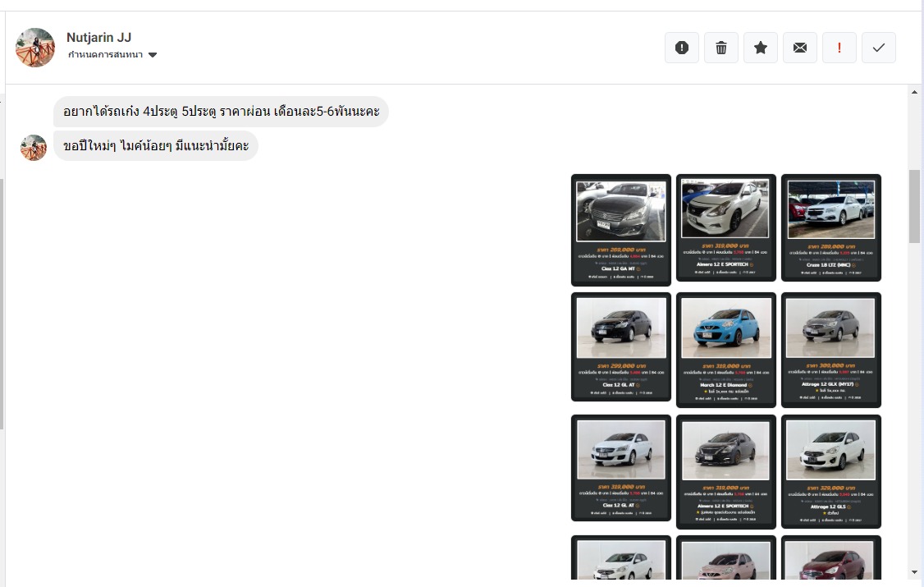Flag the conversation with the red exclamation icon
Viewport: 924px width, 587px height.
(839, 48)
